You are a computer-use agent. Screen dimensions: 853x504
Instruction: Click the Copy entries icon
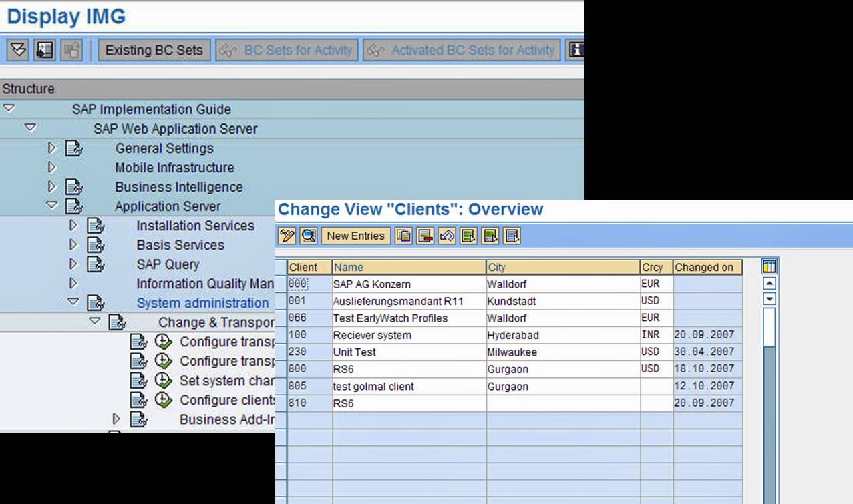point(403,235)
